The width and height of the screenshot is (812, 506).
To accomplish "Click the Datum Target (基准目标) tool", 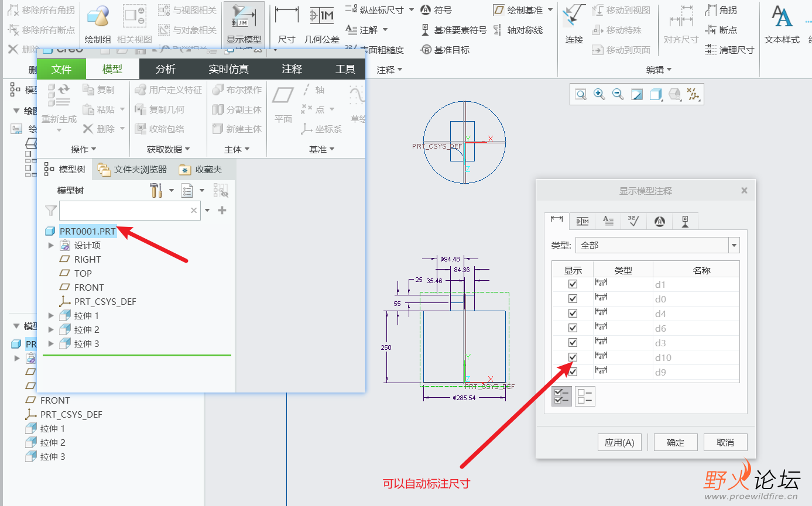I will (445, 50).
